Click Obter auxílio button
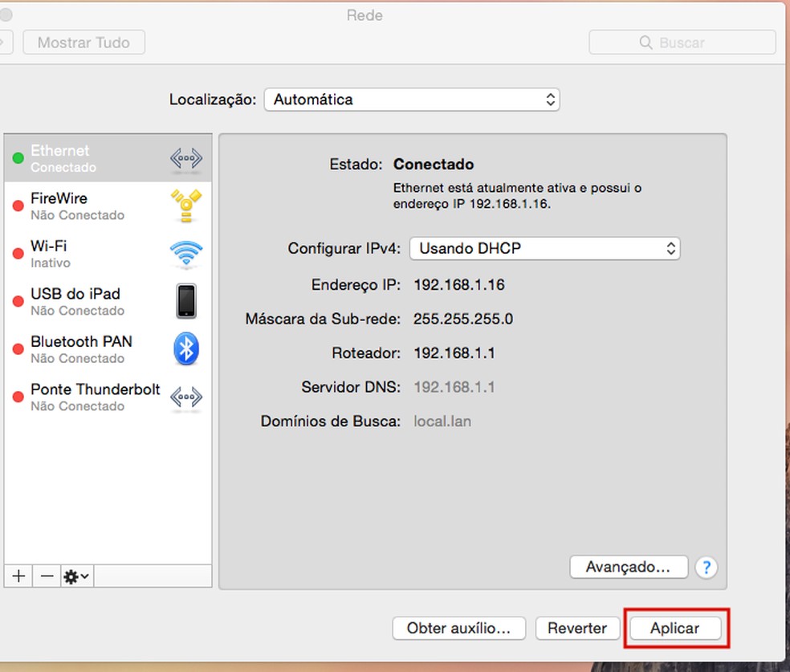790x672 pixels. coord(458,628)
